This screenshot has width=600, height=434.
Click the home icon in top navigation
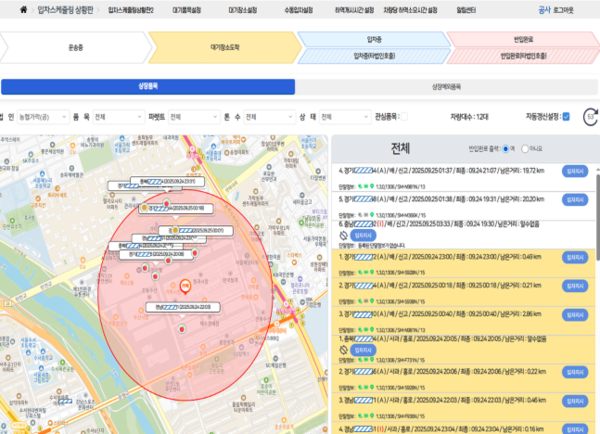[x=23, y=9]
